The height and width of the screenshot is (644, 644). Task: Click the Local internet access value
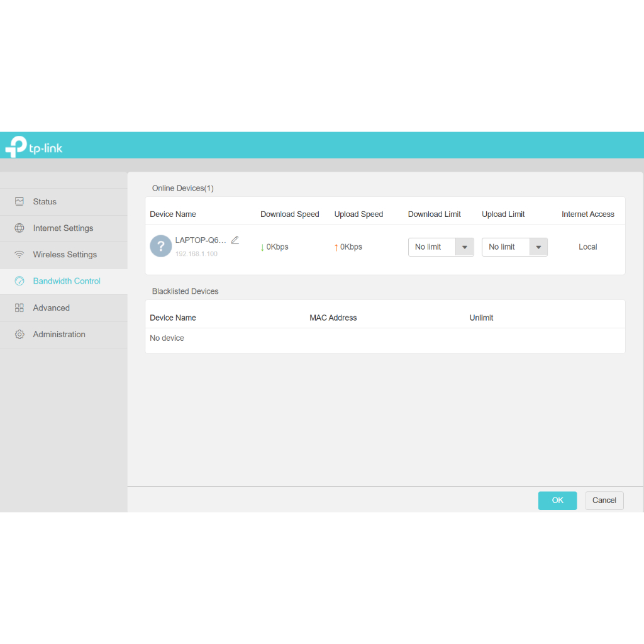click(x=587, y=247)
